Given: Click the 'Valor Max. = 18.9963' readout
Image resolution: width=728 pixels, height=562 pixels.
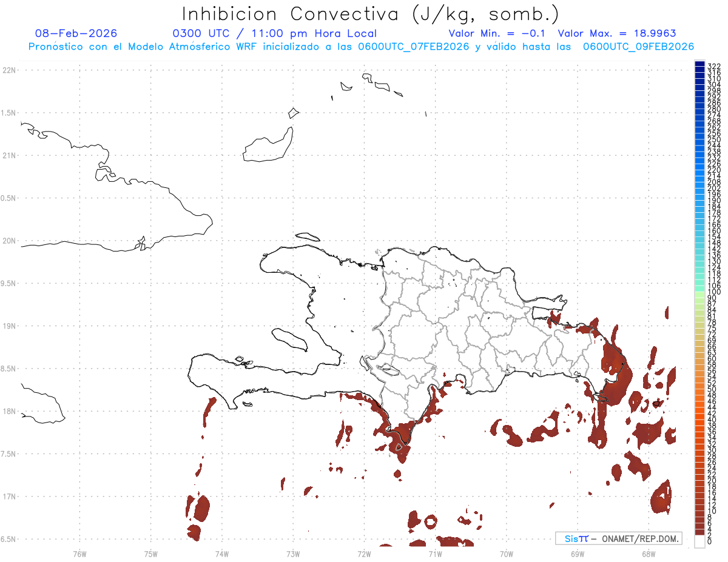Looking at the screenshot, I should coord(616,33).
